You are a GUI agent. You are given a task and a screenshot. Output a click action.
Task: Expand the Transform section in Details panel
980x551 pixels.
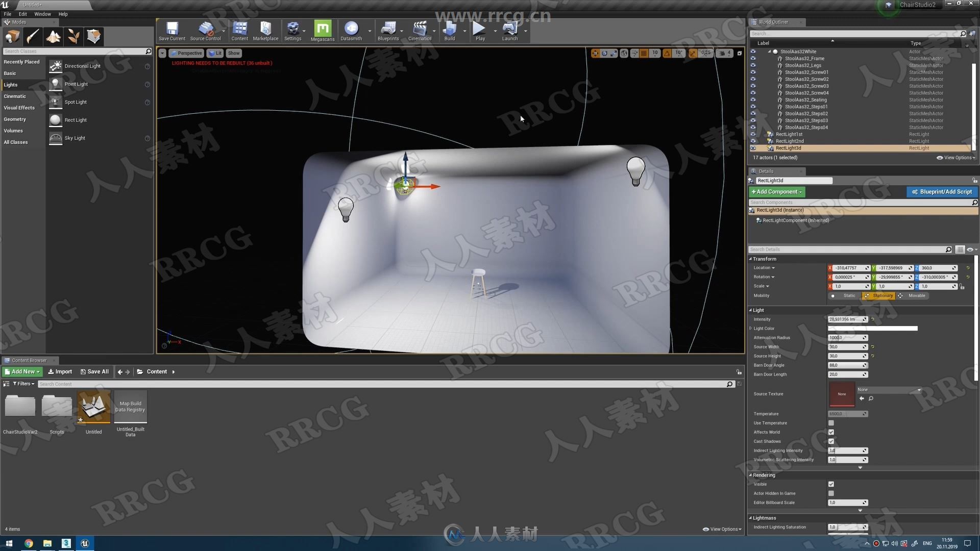pos(751,258)
